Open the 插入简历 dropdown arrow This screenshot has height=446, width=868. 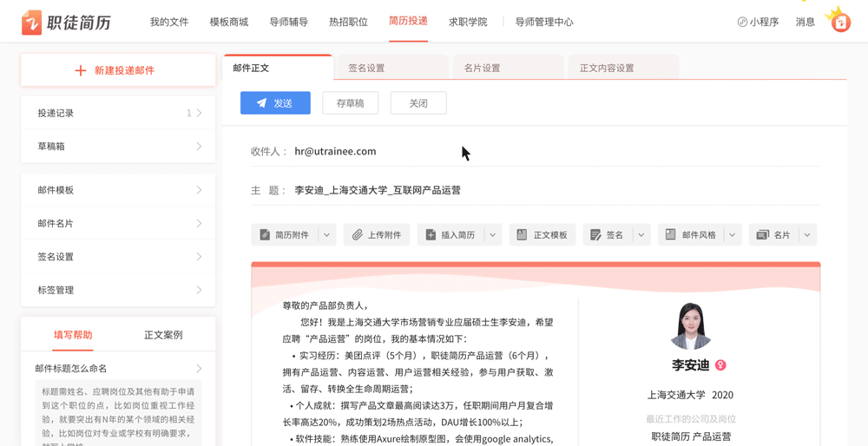pos(493,234)
